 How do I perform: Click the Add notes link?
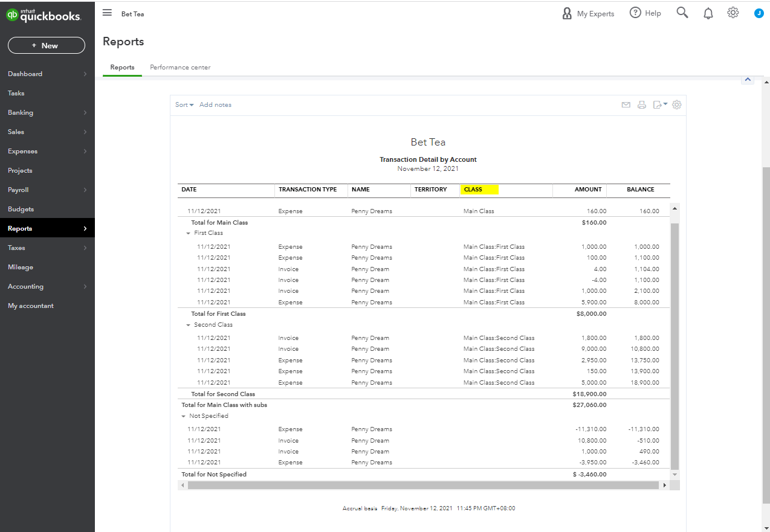(215, 104)
